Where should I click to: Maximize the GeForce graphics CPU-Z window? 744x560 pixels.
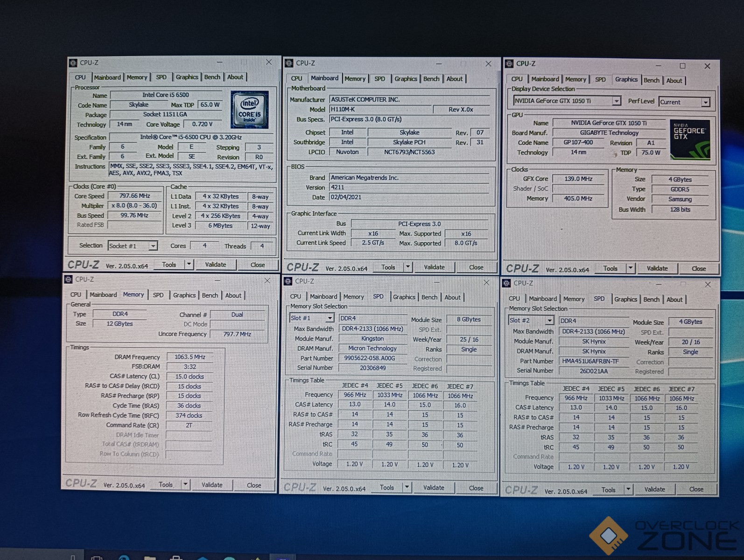[682, 66]
